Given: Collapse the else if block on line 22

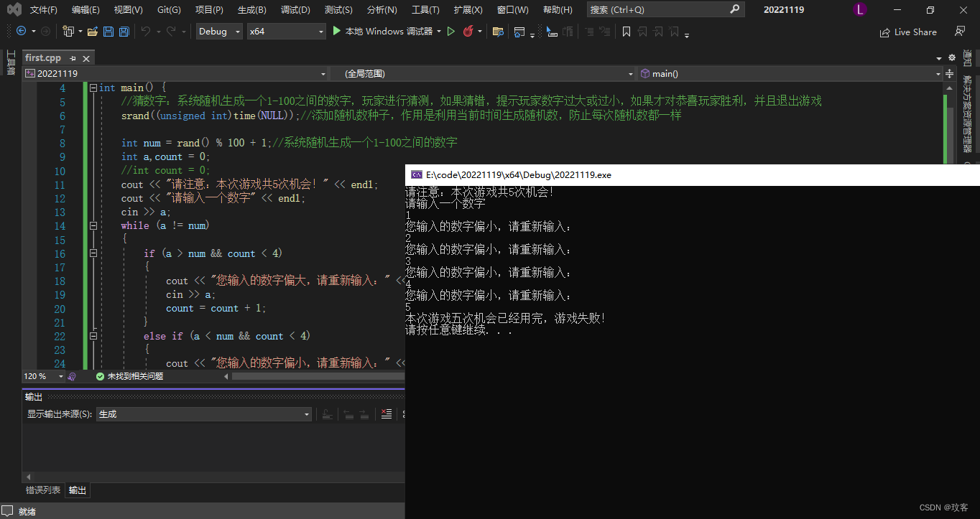Looking at the screenshot, I should pos(93,336).
